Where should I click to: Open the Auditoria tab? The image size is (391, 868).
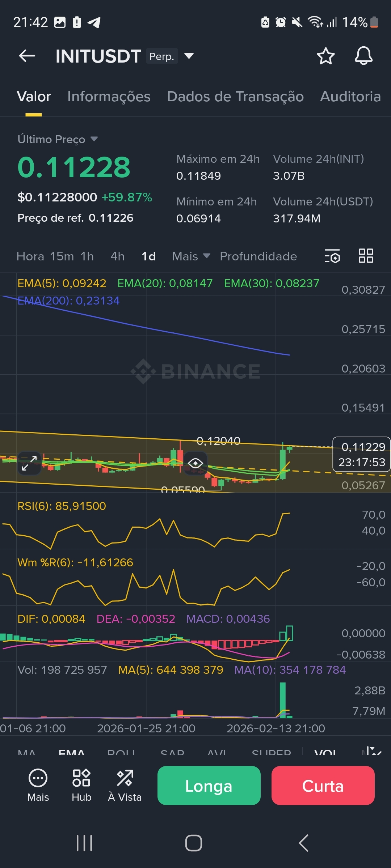[350, 97]
